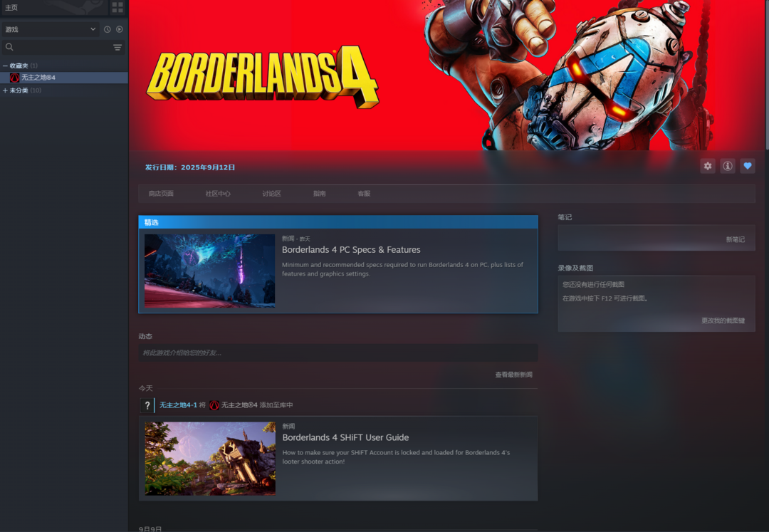Click the ready-to-play circle icon
Image resolution: width=769 pixels, height=532 pixels.
[x=120, y=29]
